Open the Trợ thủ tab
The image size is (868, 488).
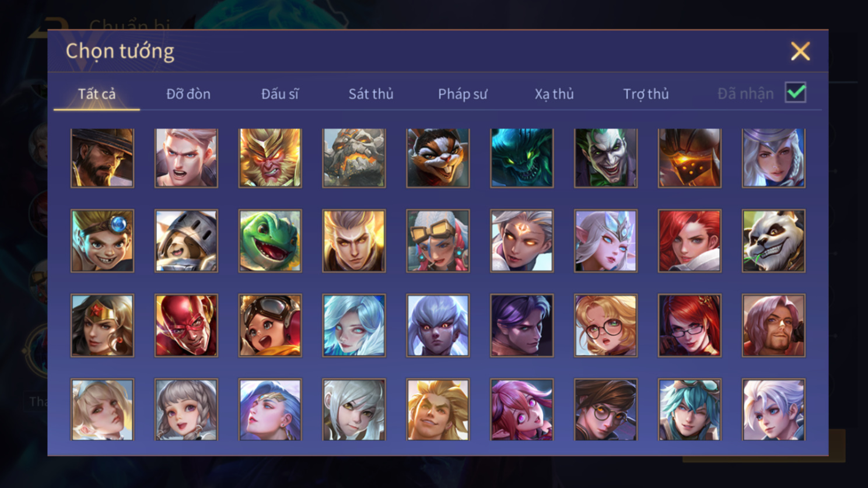pyautogui.click(x=646, y=94)
